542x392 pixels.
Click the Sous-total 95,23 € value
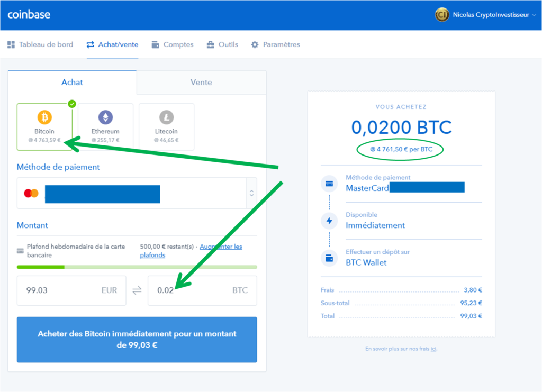coord(471,303)
